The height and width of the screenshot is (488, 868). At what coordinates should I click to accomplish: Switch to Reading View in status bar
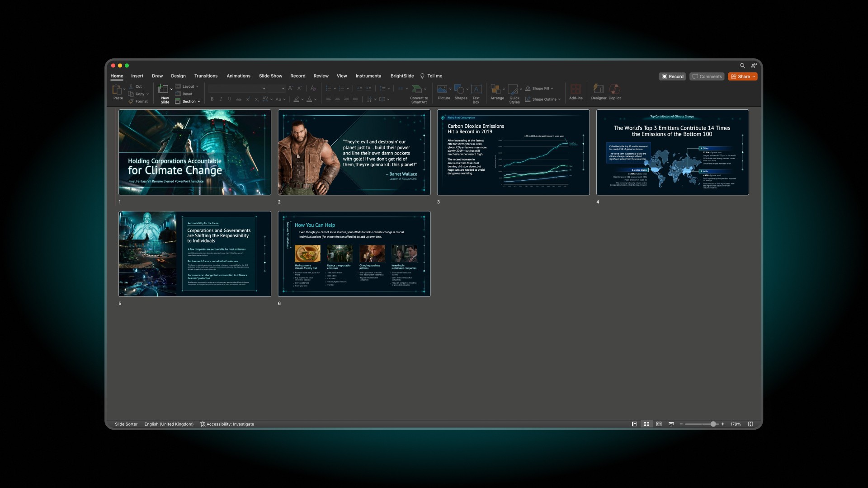pos(659,424)
